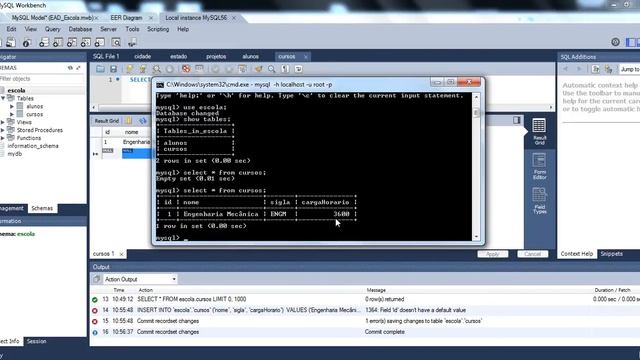Viewport: 640px width, 360px height.
Task: Toggle the red stop-on-error icon
Action: [186, 69]
